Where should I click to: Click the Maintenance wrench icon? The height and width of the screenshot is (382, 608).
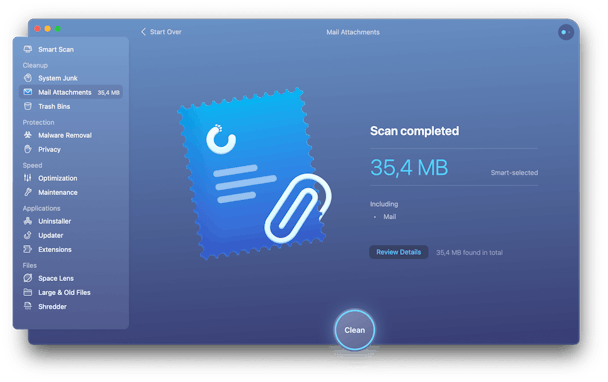[x=28, y=192]
